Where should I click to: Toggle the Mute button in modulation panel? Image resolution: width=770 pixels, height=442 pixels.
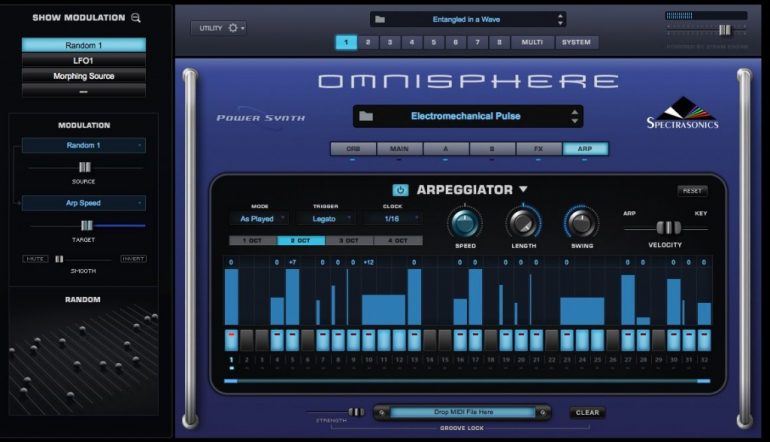click(36, 259)
